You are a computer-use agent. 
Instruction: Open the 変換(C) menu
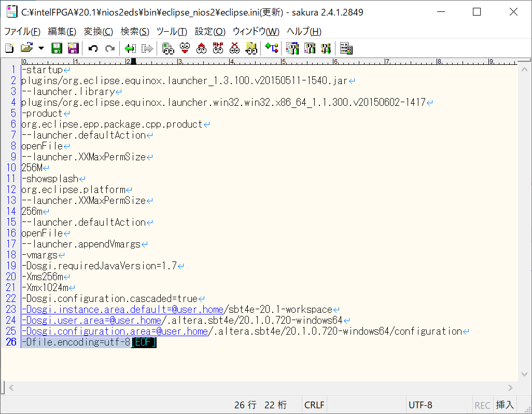99,32
